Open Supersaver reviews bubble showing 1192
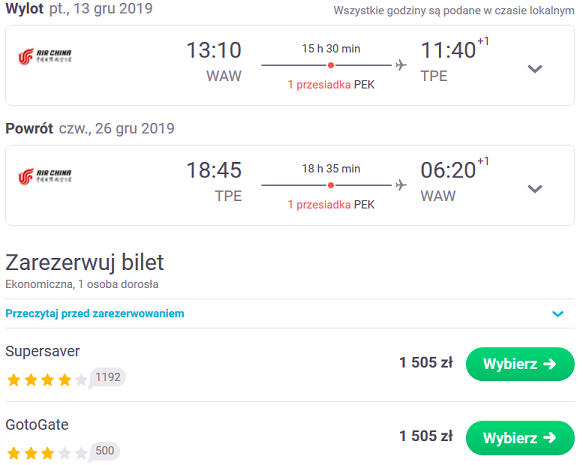583x465 pixels. point(107,378)
